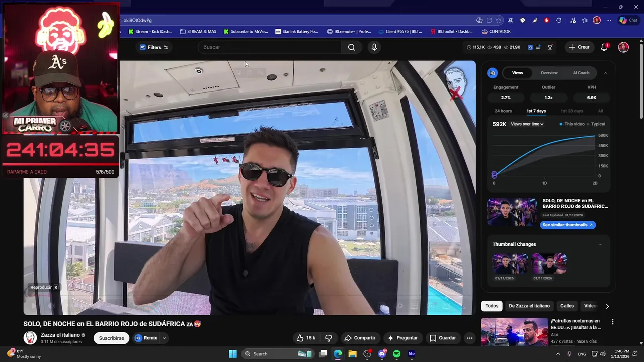Open the CONTADOR bookmark
The image size is (644, 362).
[x=496, y=31]
